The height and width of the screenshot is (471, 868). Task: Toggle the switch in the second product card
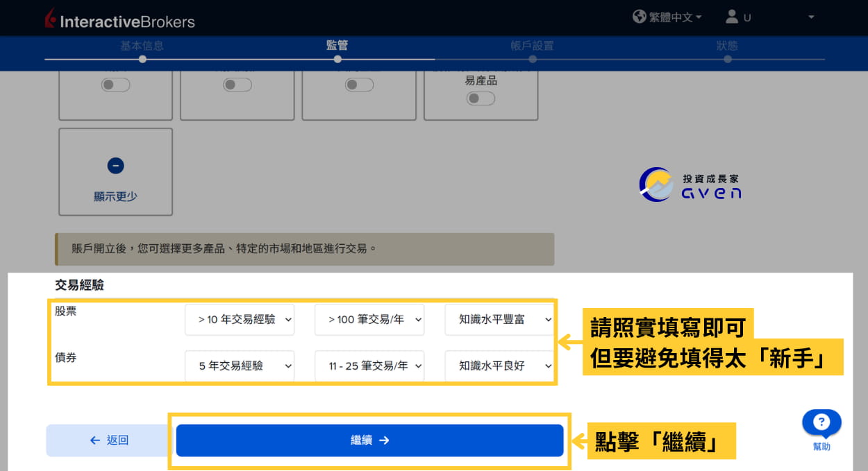pyautogui.click(x=237, y=85)
